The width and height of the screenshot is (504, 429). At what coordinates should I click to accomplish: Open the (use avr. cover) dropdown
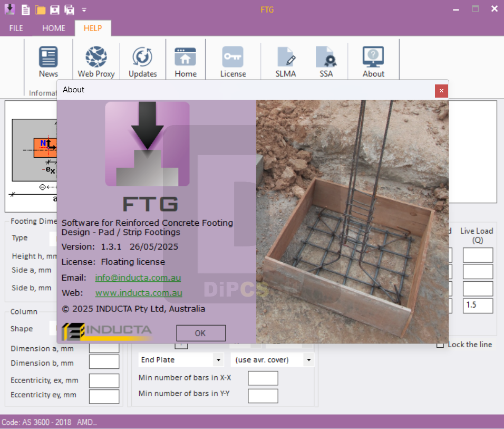[x=272, y=360]
